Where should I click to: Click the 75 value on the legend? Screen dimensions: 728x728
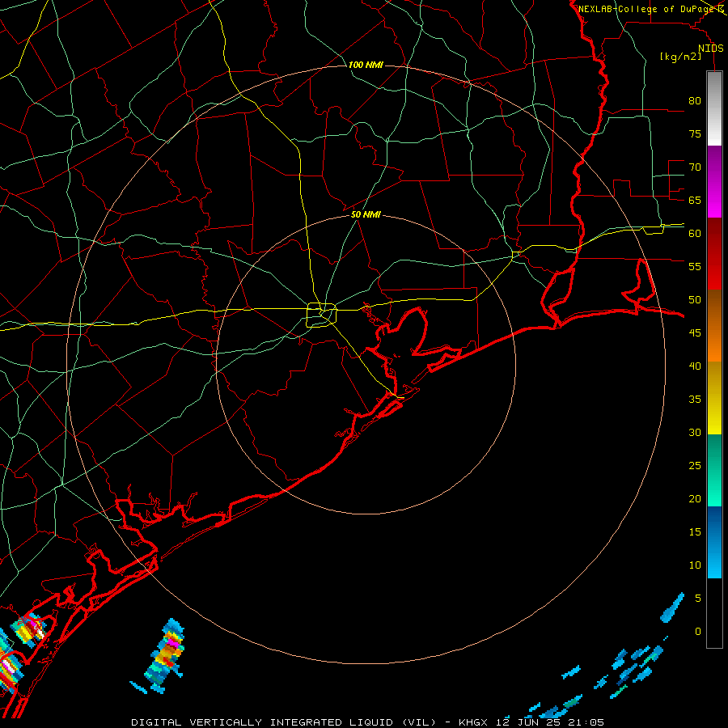pos(695,133)
